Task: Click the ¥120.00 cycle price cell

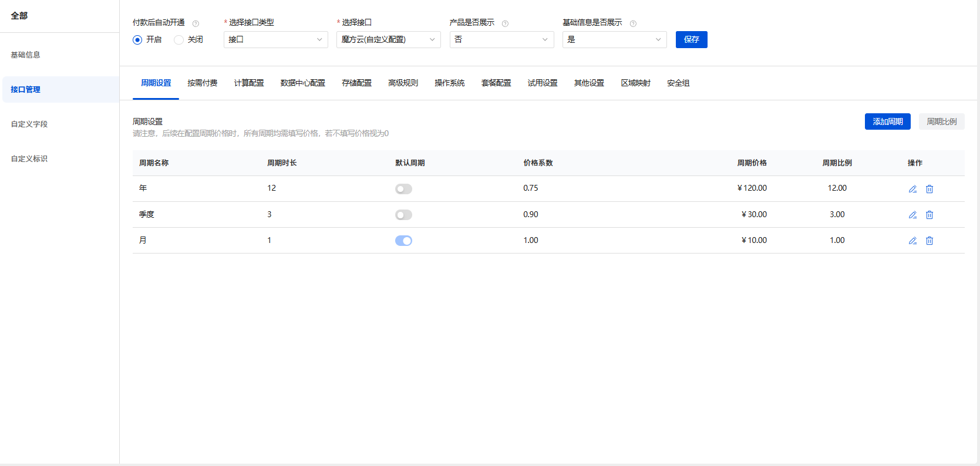Action: tap(752, 188)
